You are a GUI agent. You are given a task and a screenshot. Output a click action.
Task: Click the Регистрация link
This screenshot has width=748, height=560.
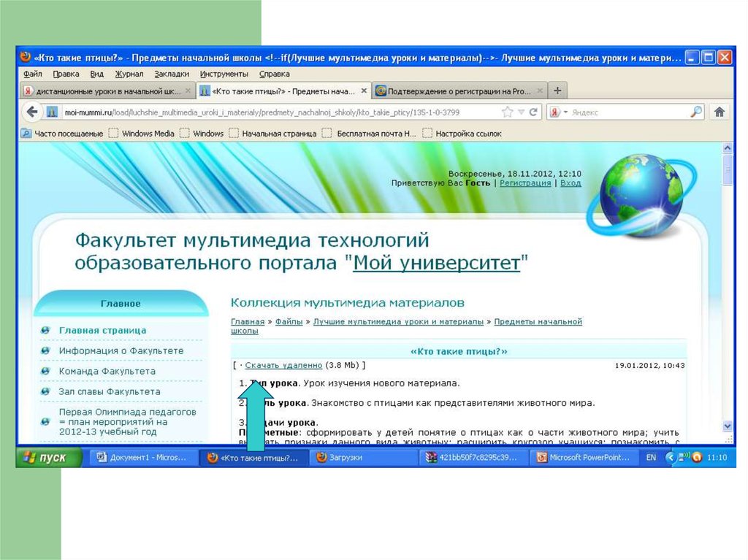(525, 183)
